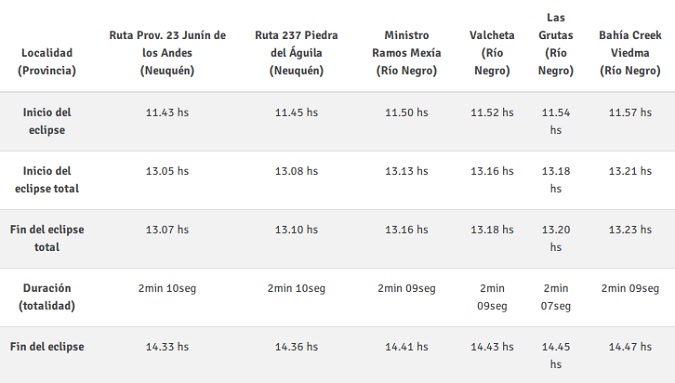675x383 pixels.
Task: Select the Valcheta (Río Negro) header
Action: click(492, 53)
